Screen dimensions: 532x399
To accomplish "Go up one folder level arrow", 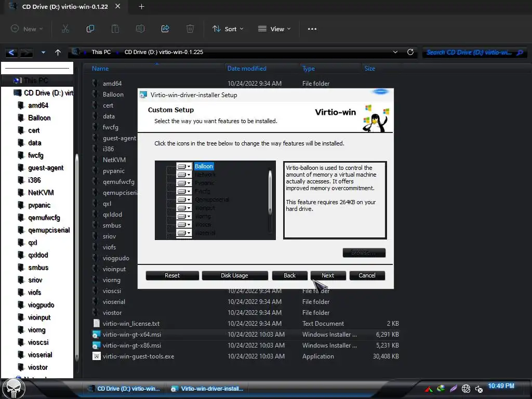I will 58,52.
